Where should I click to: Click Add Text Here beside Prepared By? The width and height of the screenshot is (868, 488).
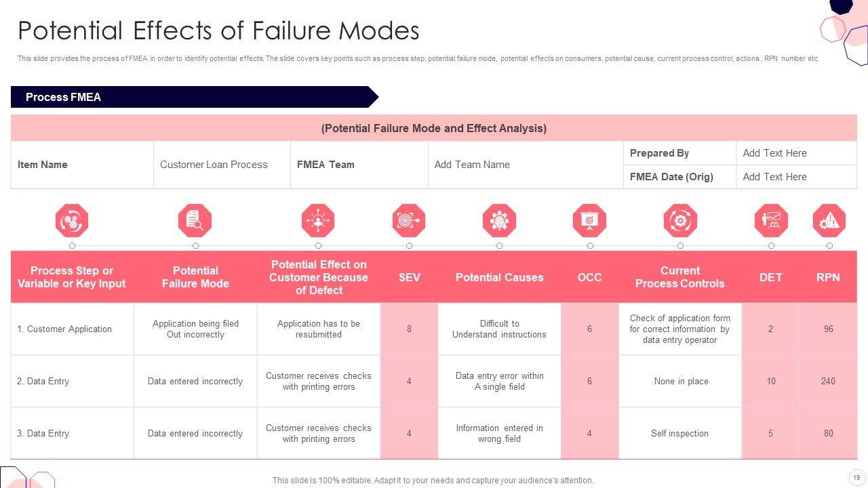coord(774,153)
